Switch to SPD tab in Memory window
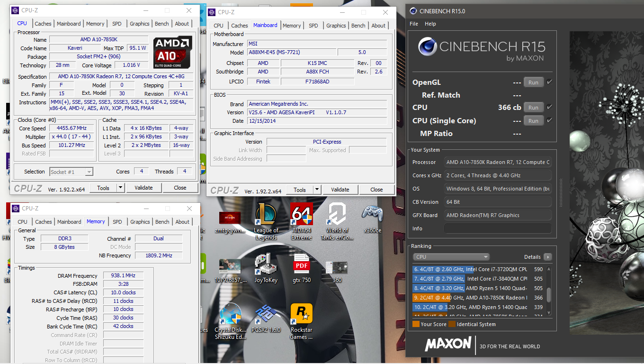This screenshot has height=364, width=644. (117, 222)
